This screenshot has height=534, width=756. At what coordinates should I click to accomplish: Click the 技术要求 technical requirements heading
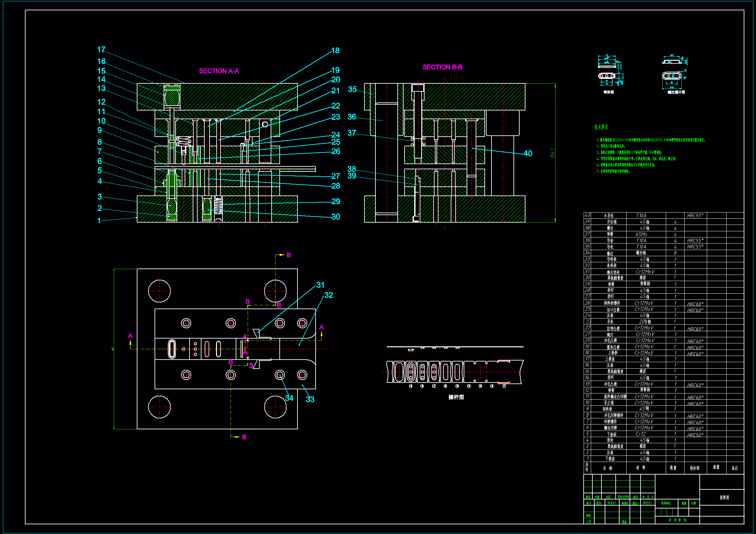[601, 127]
